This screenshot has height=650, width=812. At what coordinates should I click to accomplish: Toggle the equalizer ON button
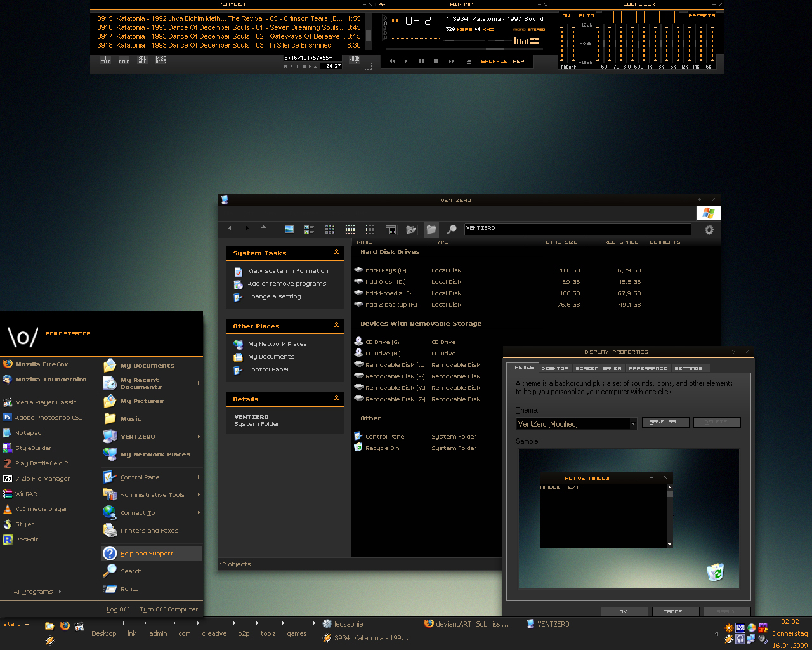point(566,16)
